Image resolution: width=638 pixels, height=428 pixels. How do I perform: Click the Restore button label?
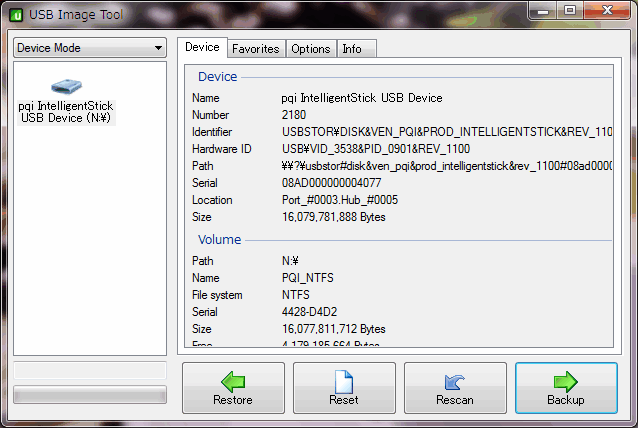(x=233, y=400)
